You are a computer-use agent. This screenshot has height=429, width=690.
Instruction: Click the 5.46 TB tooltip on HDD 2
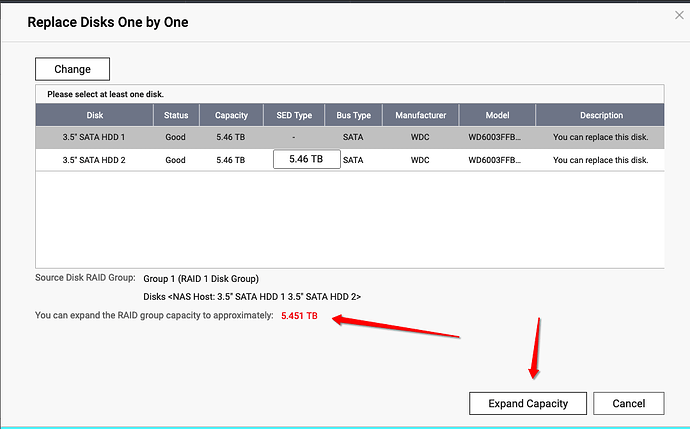pyautogui.click(x=306, y=159)
